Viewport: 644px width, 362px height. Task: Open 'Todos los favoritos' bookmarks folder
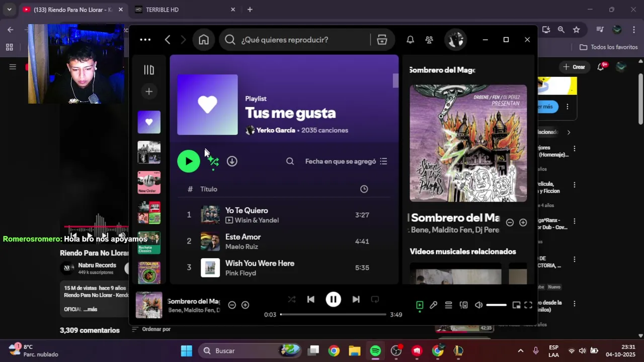point(609,47)
